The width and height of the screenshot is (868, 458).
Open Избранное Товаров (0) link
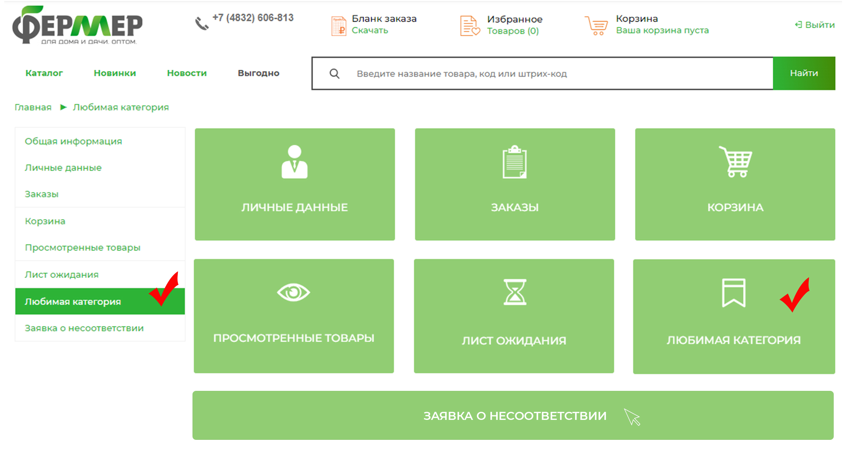(513, 31)
